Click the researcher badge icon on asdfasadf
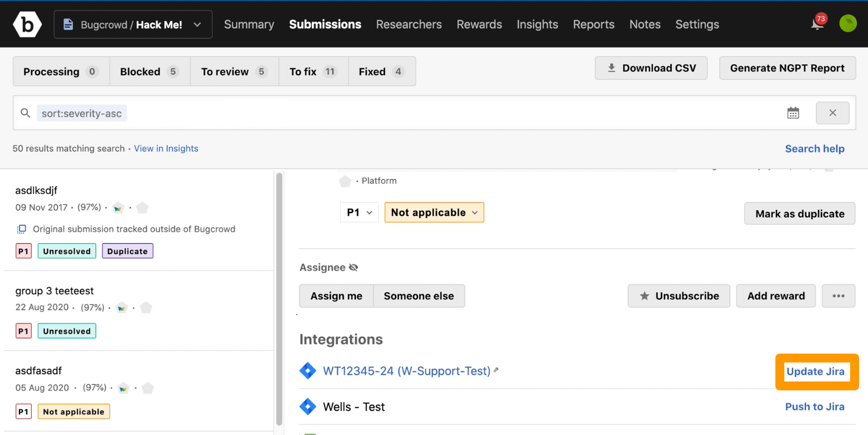This screenshot has width=868, height=435. coord(123,388)
